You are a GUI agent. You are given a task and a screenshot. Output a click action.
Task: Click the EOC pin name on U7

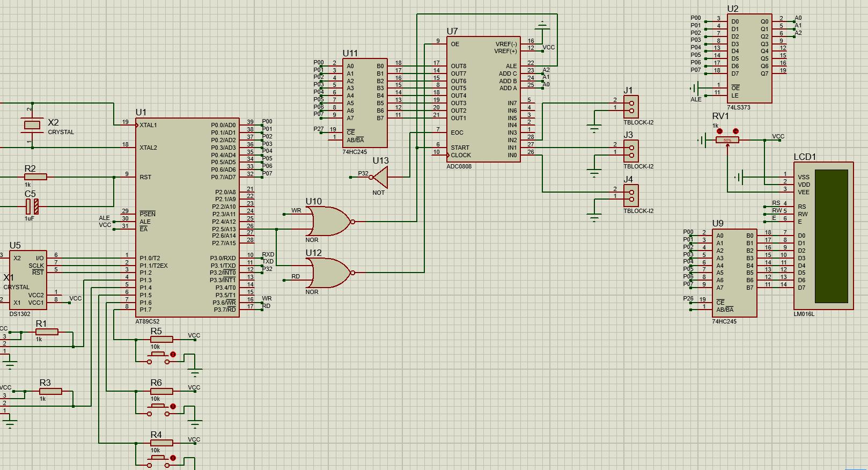(x=457, y=133)
